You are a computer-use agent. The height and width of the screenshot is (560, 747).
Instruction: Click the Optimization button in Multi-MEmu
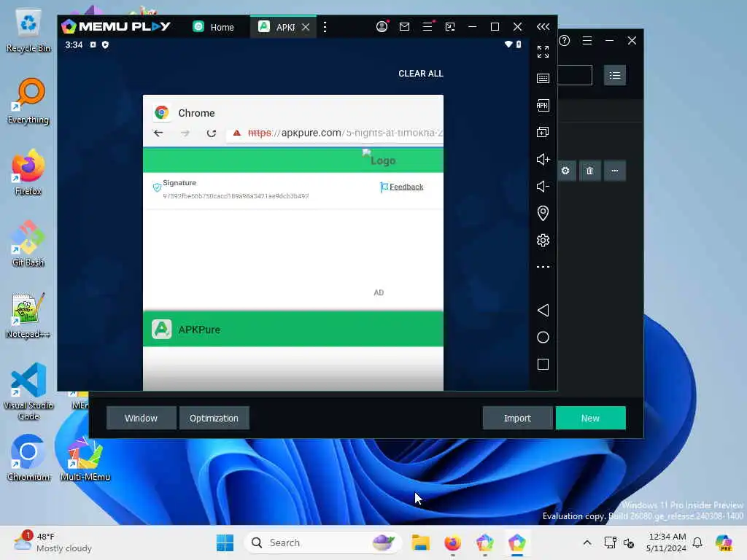pos(214,418)
